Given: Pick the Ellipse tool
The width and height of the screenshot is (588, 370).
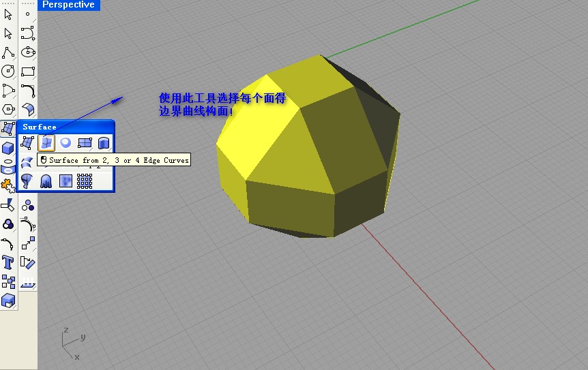Looking at the screenshot, I should point(28,52).
